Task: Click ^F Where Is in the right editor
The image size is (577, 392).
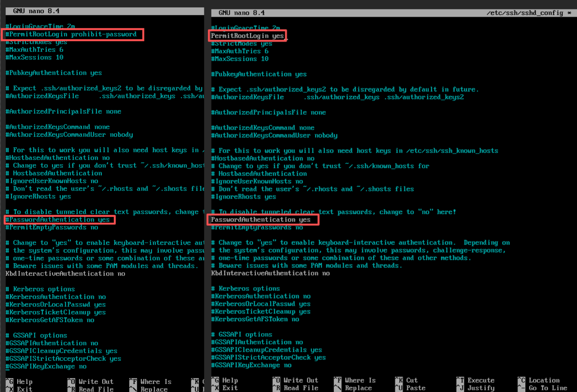Action: [355, 380]
